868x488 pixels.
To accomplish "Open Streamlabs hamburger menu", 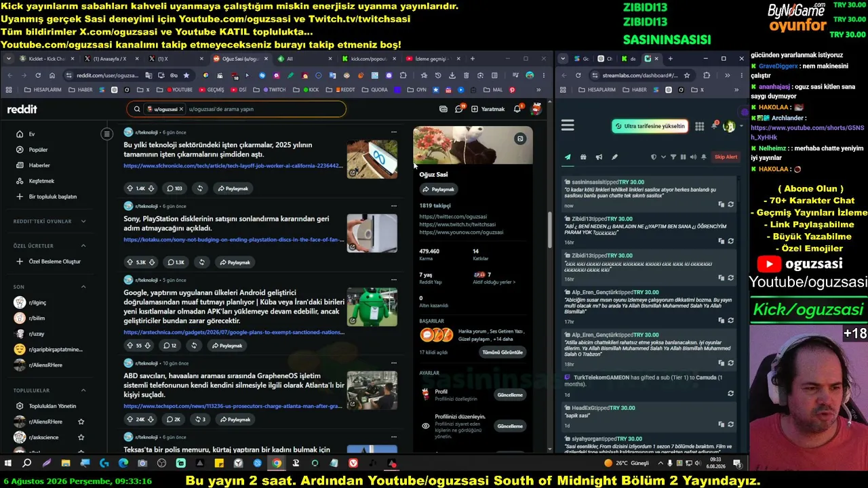I will click(568, 125).
